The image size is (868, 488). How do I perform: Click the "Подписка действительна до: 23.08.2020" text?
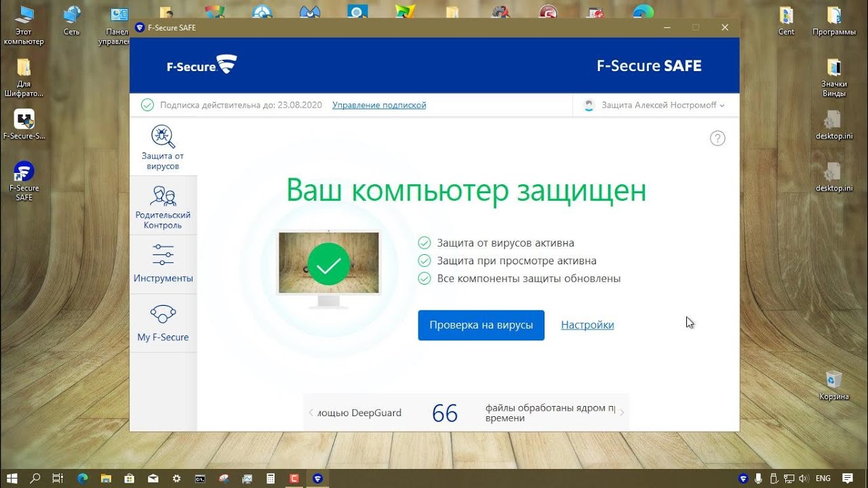point(241,105)
